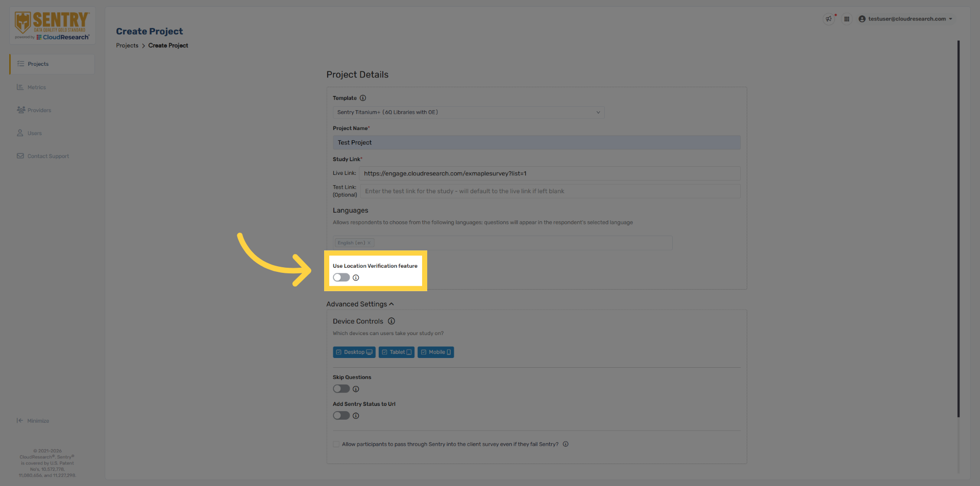980x486 pixels.
Task: Enable the Use Location Verification feature toggle
Action: pyautogui.click(x=341, y=277)
